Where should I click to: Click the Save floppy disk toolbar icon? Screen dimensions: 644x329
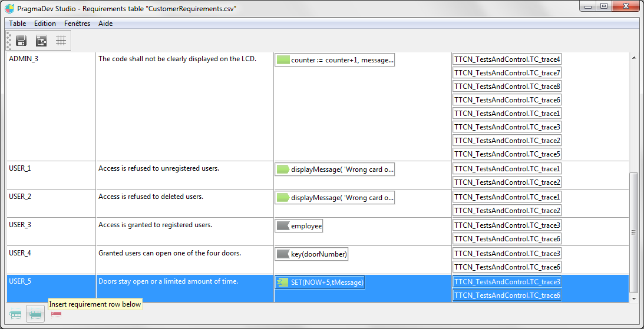tap(21, 41)
